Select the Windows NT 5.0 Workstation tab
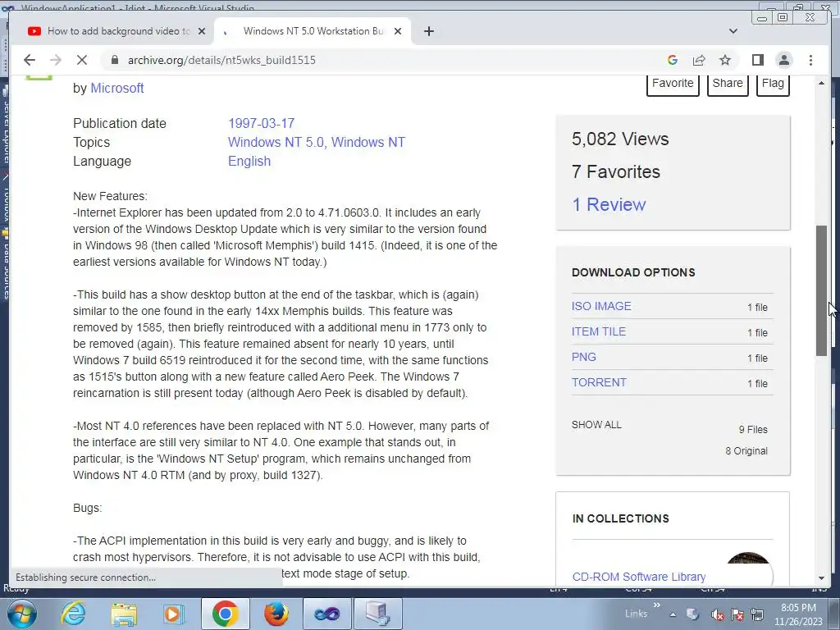The width and height of the screenshot is (840, 630). (x=313, y=31)
